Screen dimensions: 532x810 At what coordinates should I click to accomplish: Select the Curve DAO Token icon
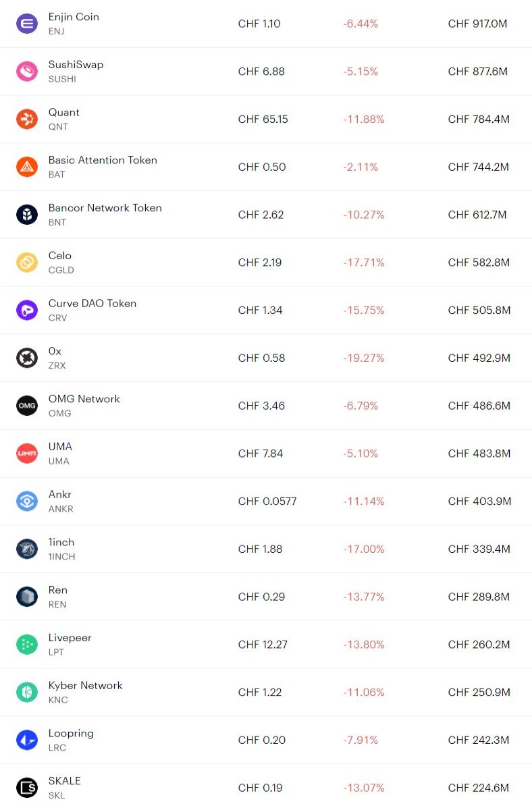click(x=27, y=310)
